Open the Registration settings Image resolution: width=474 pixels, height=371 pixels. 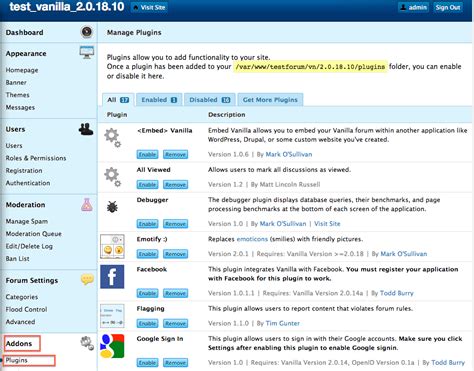pos(24,171)
